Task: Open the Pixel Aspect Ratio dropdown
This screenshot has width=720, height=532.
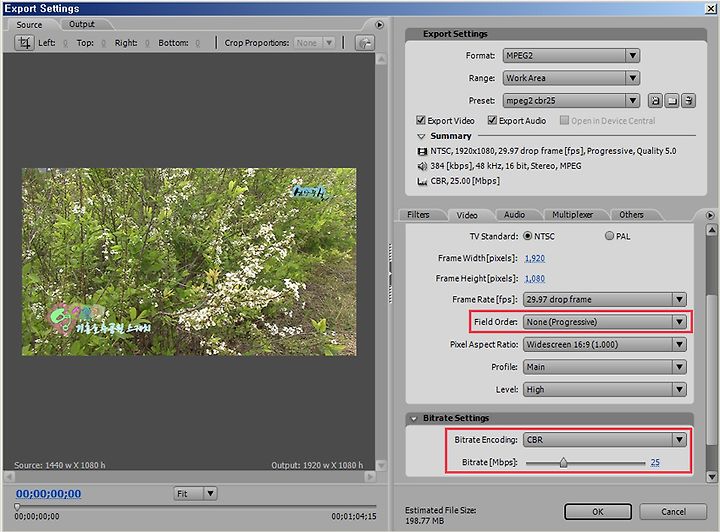Action: click(x=605, y=344)
